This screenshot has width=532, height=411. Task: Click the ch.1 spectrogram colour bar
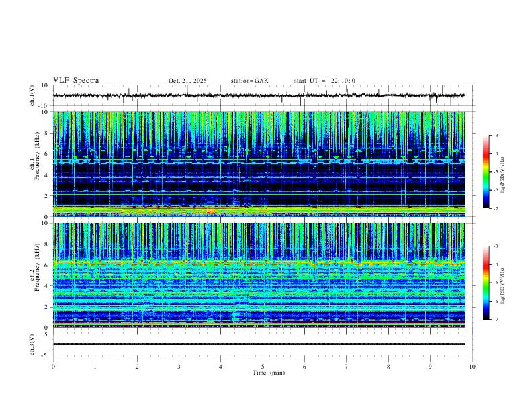point(486,172)
